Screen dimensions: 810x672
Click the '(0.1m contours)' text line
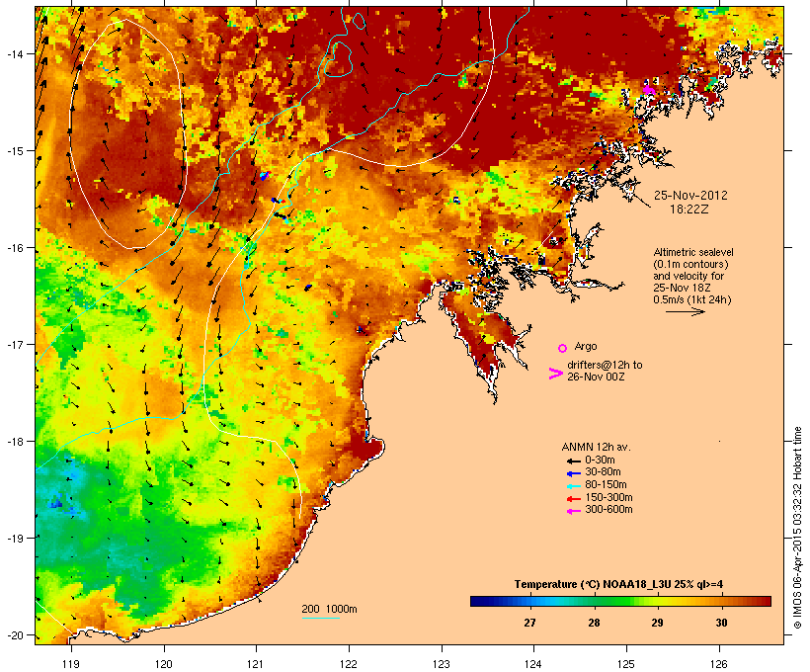pyautogui.click(x=690, y=264)
